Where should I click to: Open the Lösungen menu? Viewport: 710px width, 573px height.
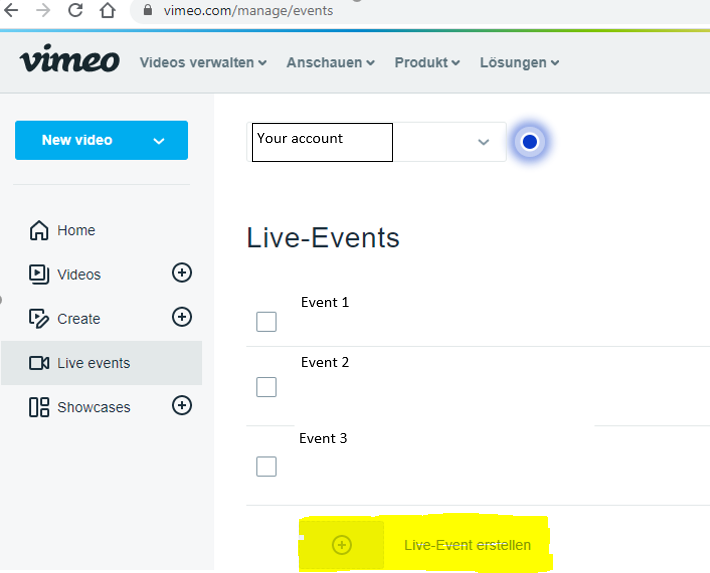pos(519,62)
